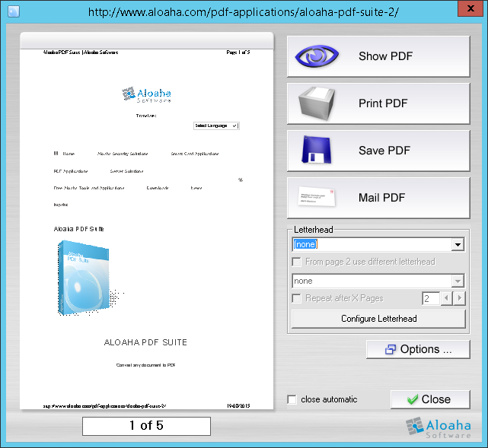Image resolution: width=488 pixels, height=448 pixels.
Task: Click Aloaha Software logo in preview page
Action: pyautogui.click(x=146, y=94)
